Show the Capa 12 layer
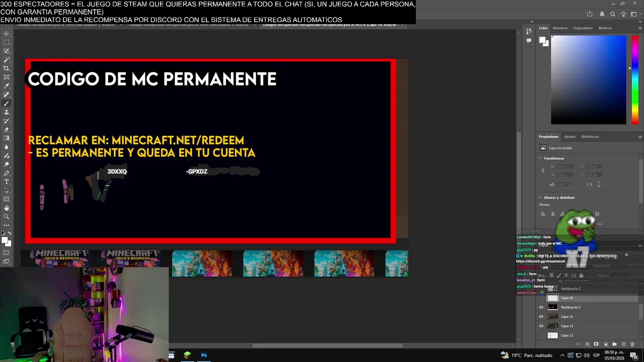Screen dimensions: 644x362 click(541, 335)
